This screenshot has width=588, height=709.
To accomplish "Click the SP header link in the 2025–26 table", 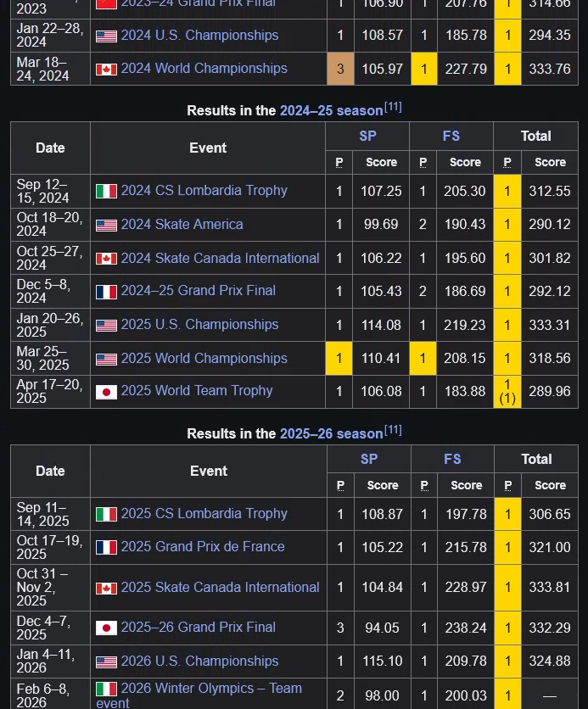I will (369, 459).
